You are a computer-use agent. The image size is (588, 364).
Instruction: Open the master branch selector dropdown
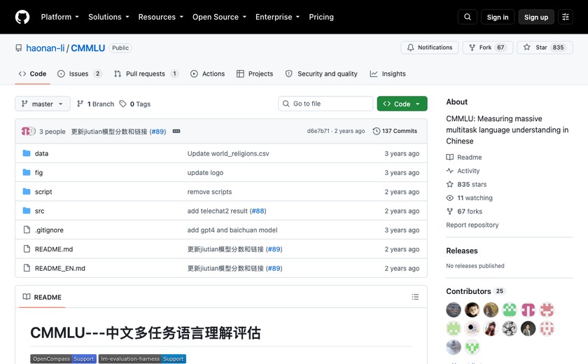(x=43, y=104)
